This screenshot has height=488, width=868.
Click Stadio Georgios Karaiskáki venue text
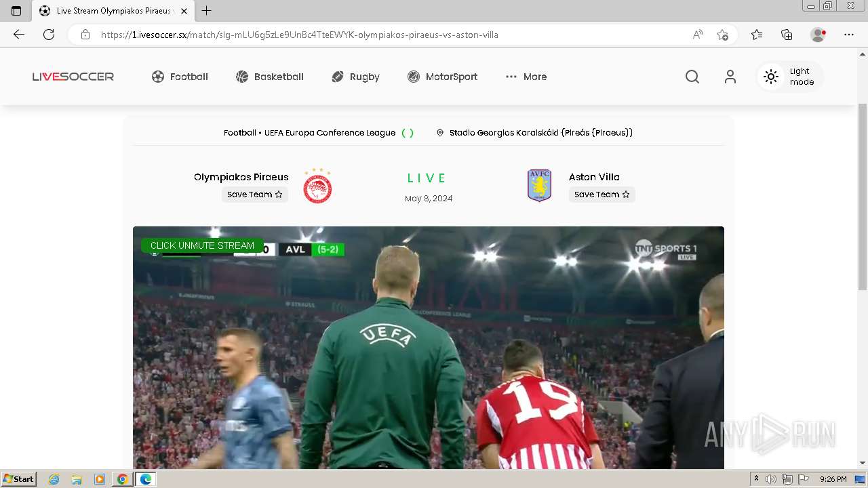pyautogui.click(x=541, y=133)
